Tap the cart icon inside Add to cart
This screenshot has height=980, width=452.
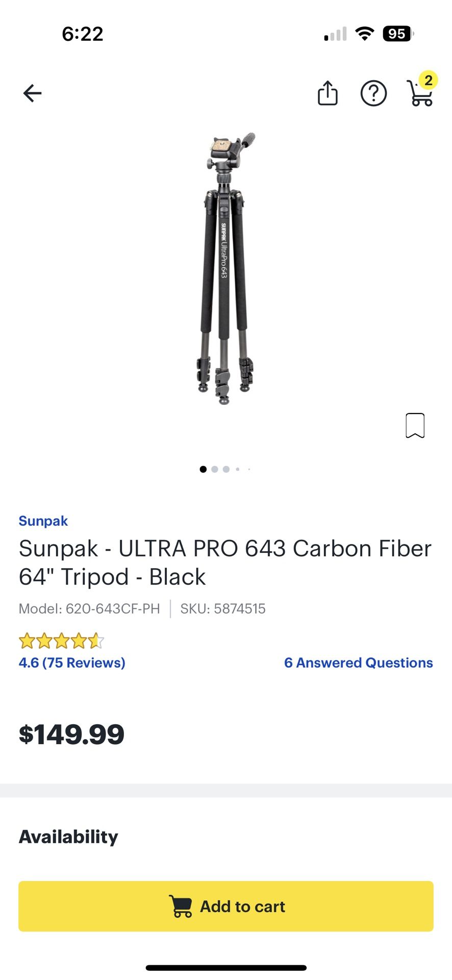181,906
